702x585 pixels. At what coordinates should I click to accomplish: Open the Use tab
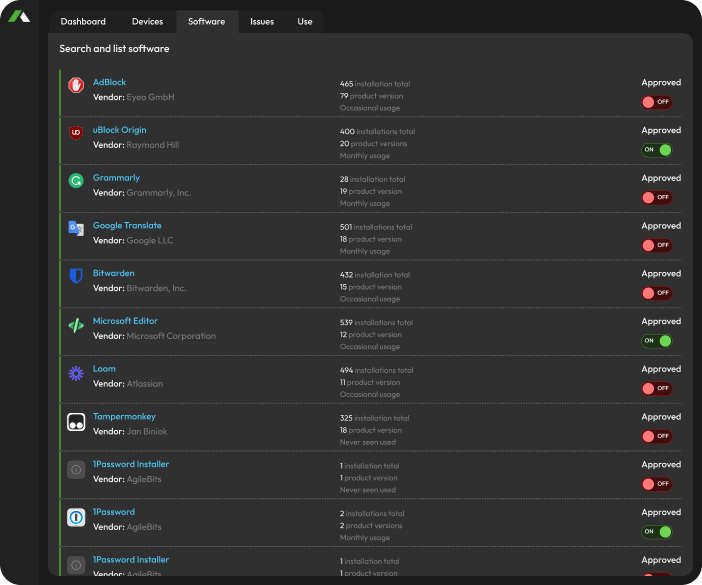305,21
